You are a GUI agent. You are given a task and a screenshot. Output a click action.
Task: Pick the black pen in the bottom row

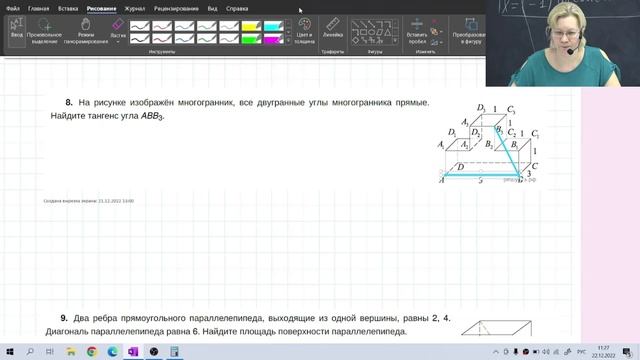pos(140,39)
